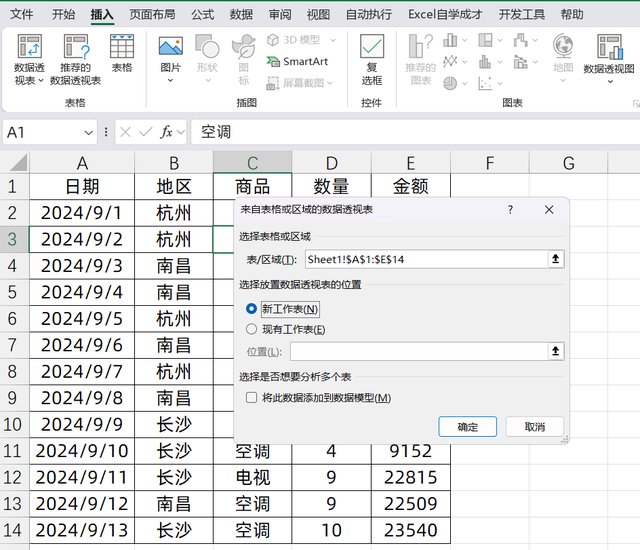Click the formula bar cancel X icon
Viewport: 640px width, 550px height.
click(x=125, y=132)
